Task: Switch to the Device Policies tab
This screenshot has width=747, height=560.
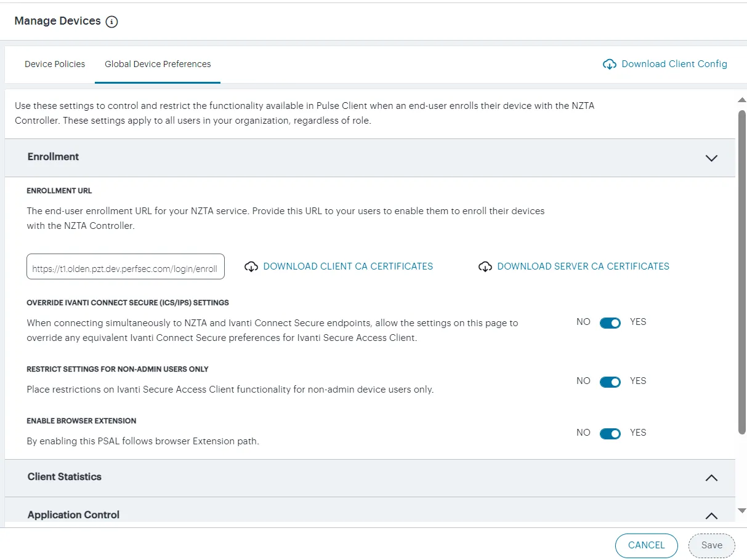Action: click(x=55, y=64)
